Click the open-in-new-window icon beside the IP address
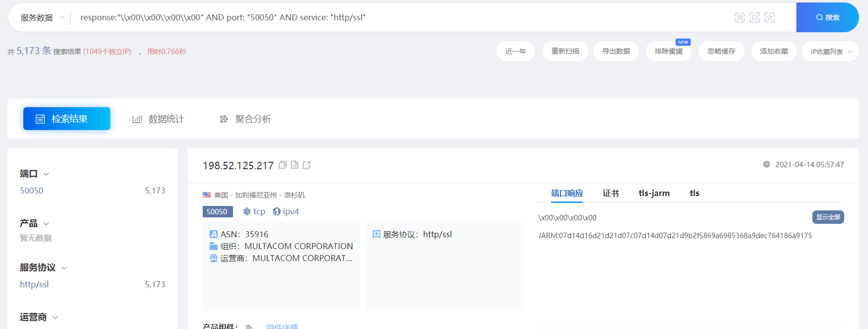This screenshot has width=868, height=329. pos(307,165)
